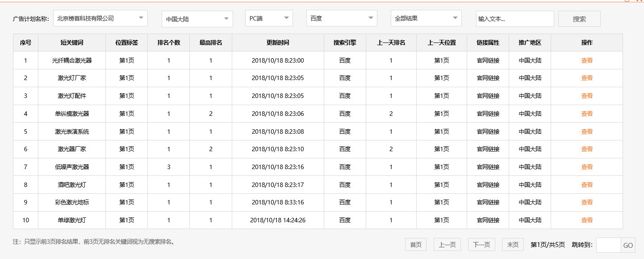Click the 首页 first page button

click(415, 244)
